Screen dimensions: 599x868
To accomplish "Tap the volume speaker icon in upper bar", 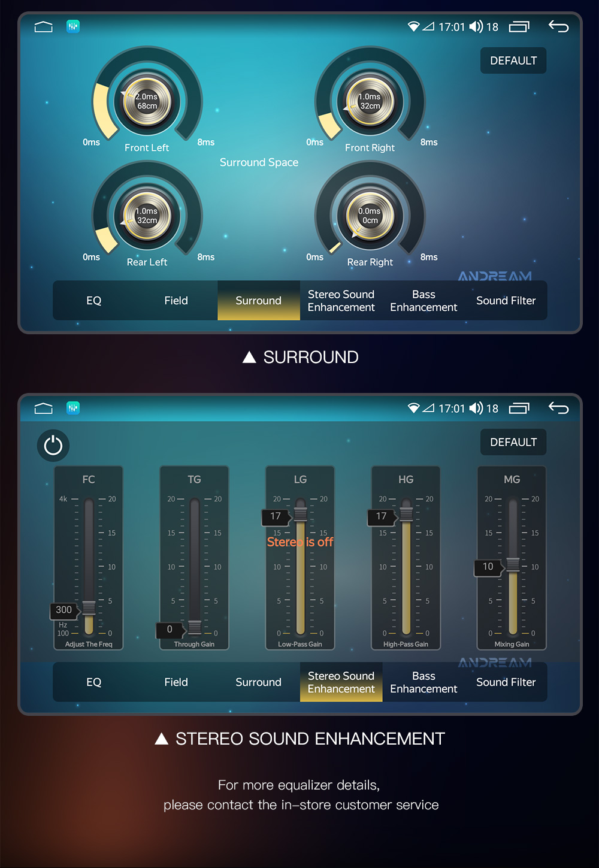I will (476, 26).
